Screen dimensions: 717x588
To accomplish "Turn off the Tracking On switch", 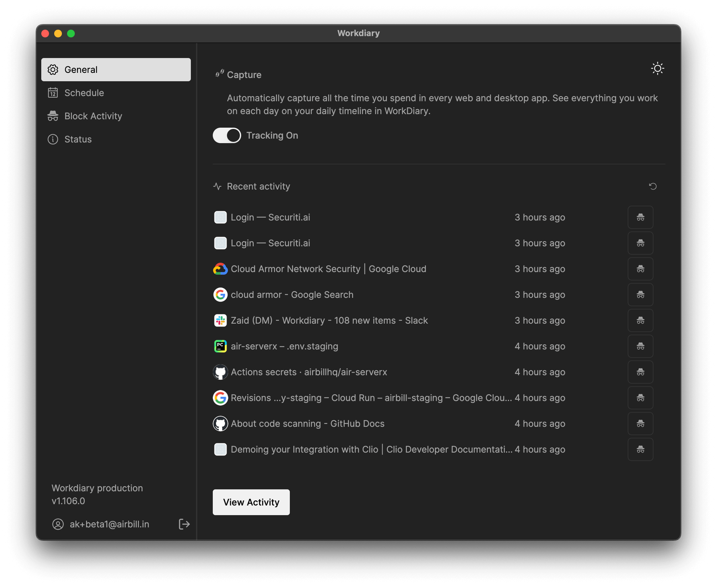I will pyautogui.click(x=227, y=135).
